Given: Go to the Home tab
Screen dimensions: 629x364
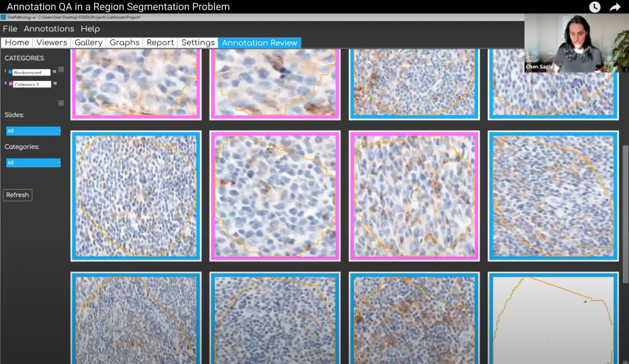Looking at the screenshot, I should point(16,42).
